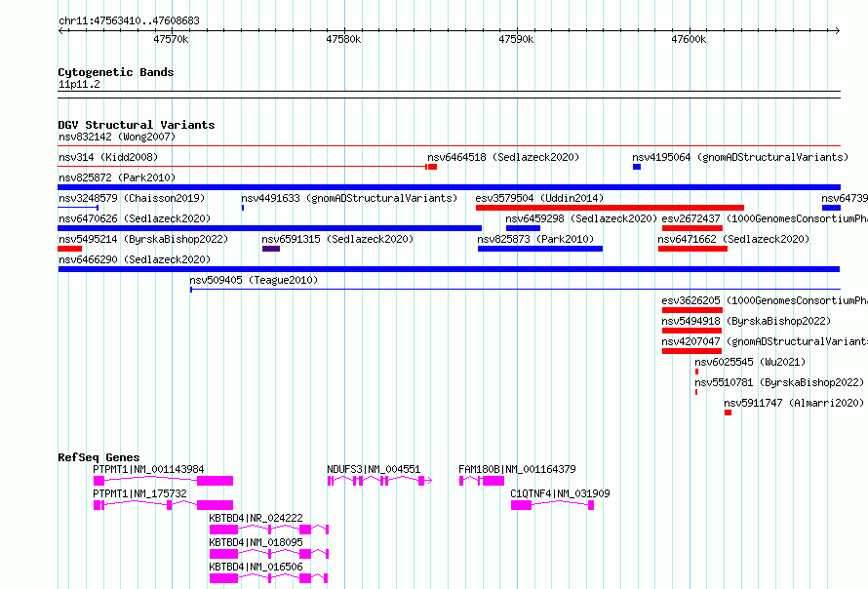This screenshot has width=868, height=589.
Task: Click the nsv832142 (Wong2007) variant label
Action: 117,137
